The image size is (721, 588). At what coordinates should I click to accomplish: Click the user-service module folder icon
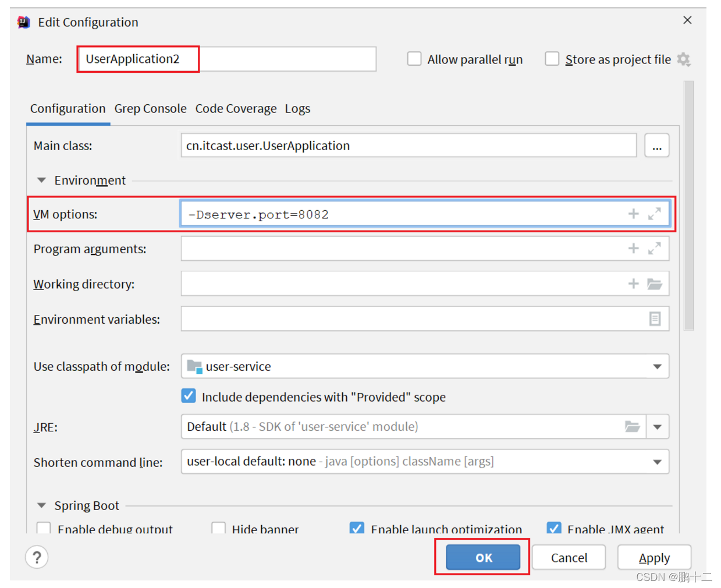tap(194, 366)
